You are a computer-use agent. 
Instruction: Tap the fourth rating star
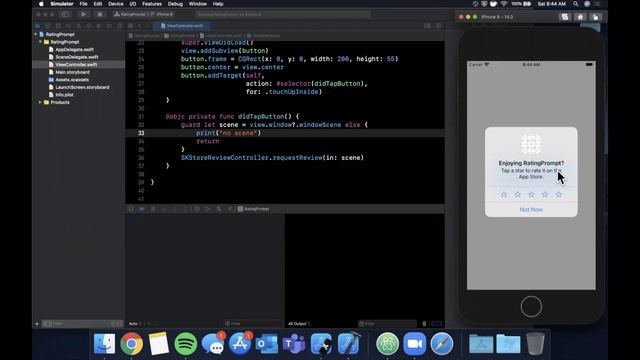545,195
